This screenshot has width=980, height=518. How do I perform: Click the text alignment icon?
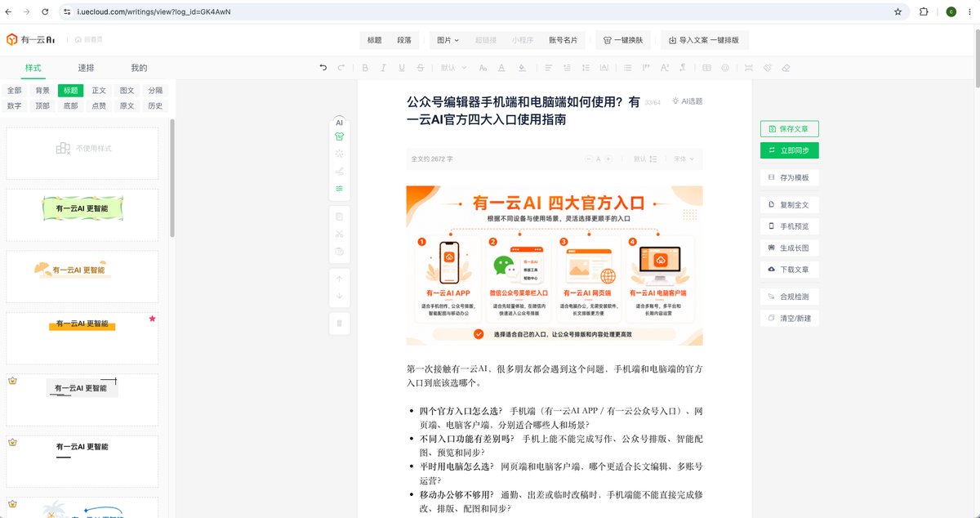tap(549, 68)
